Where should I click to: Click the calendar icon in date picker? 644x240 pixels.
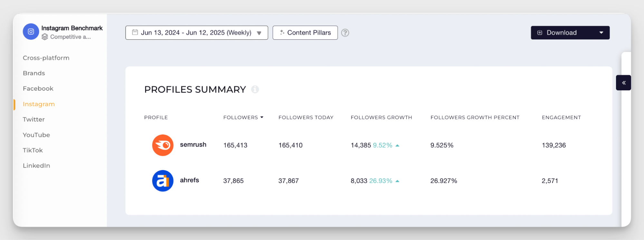(135, 32)
